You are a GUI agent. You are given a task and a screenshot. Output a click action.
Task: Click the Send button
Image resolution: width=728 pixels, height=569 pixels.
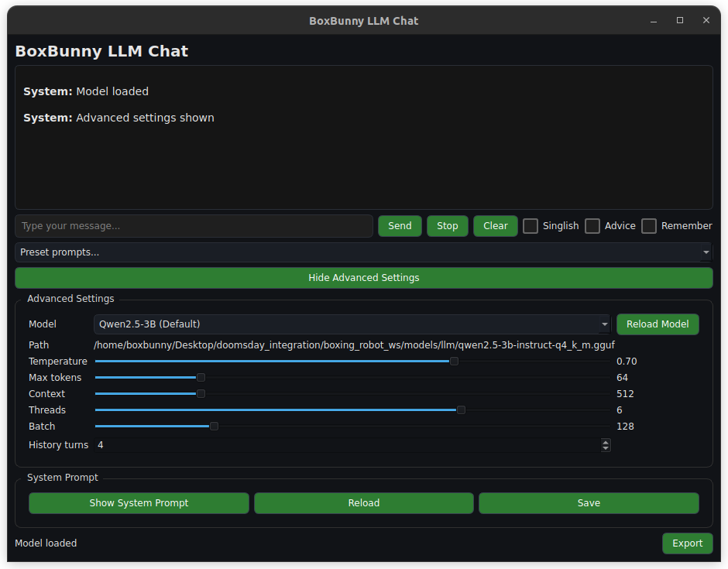400,226
